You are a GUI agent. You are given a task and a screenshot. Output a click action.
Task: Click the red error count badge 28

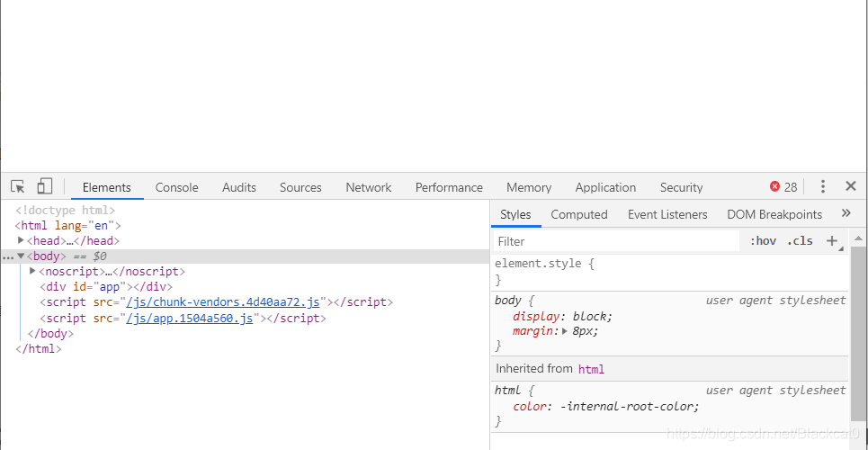pos(783,187)
